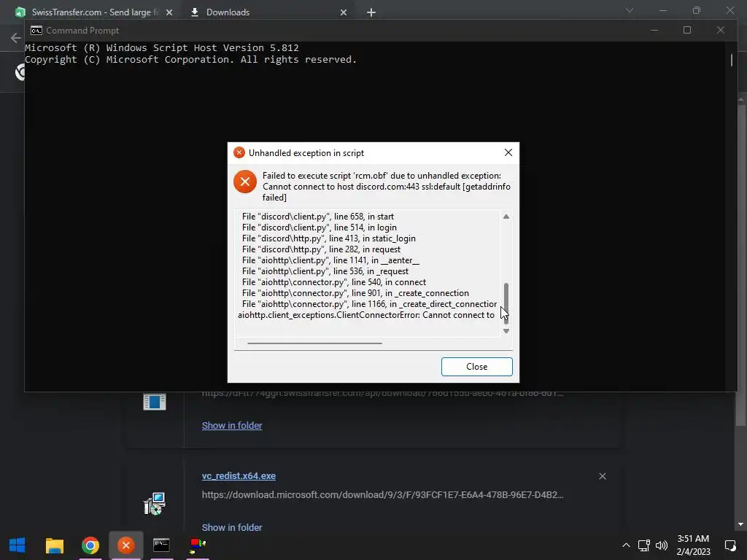This screenshot has height=560, width=747.
Task: Click traceback line 'aiohttp\client.py line 1141'
Action: pyautogui.click(x=330, y=260)
